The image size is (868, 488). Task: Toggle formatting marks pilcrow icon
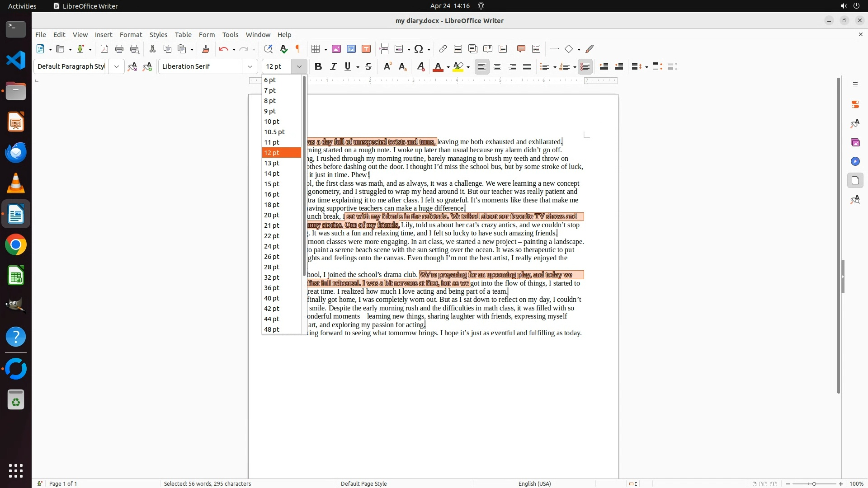[x=298, y=49]
